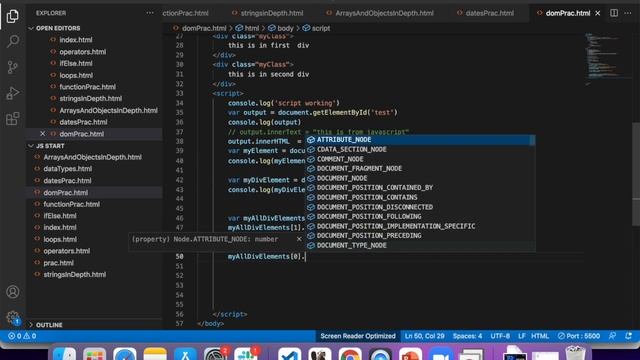640x360 pixels.
Task: Open Launchpad from the dock
Action: 94,353
